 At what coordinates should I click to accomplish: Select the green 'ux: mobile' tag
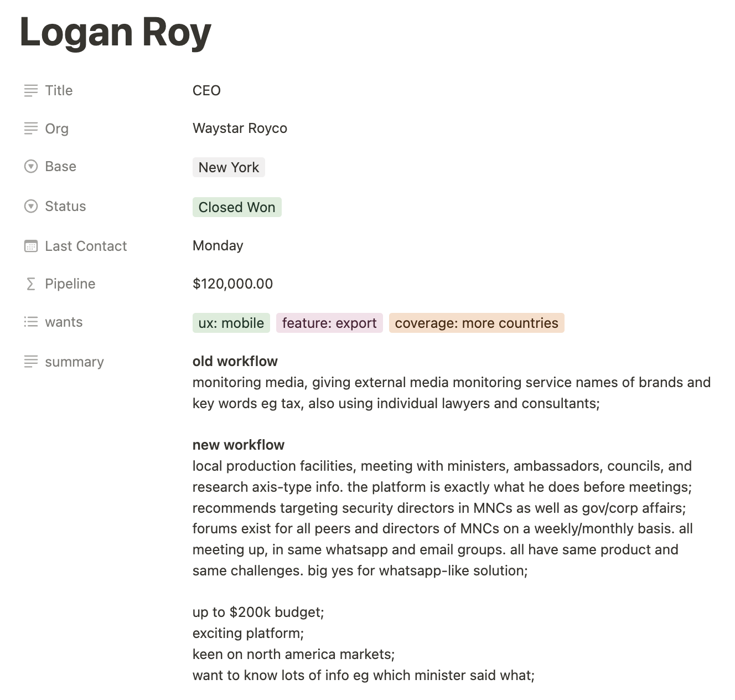point(231,323)
